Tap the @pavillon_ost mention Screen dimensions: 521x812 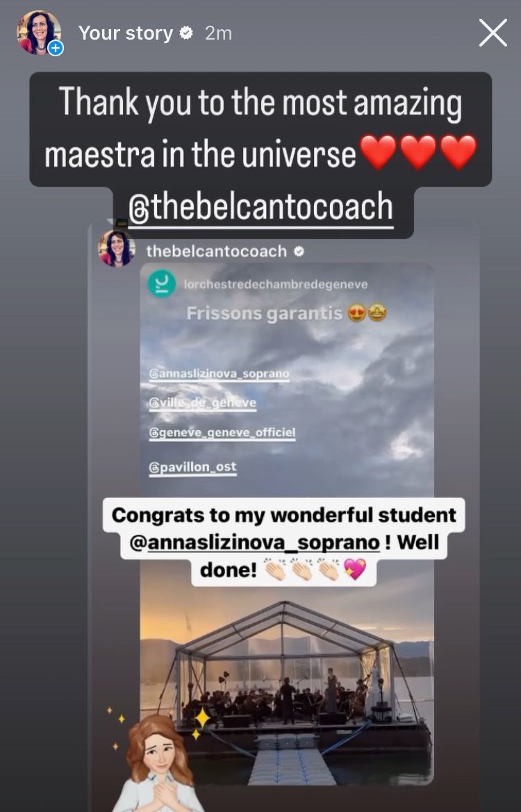(192, 467)
